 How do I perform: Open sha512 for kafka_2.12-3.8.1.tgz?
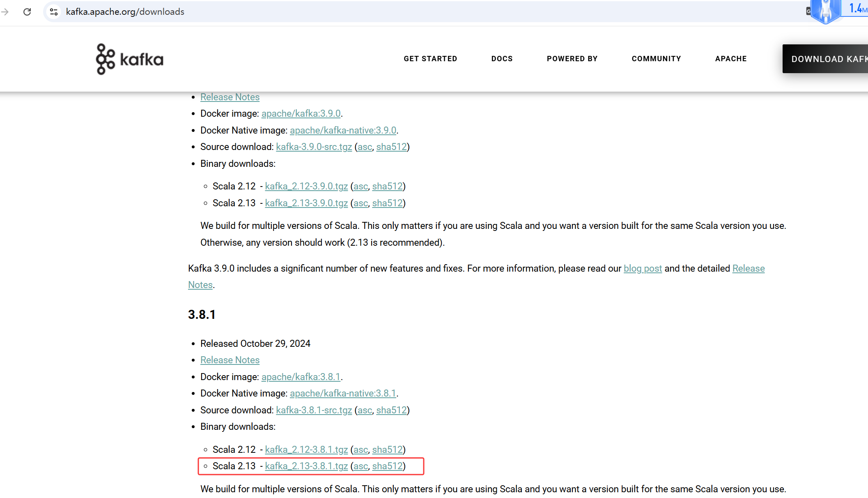pyautogui.click(x=387, y=450)
